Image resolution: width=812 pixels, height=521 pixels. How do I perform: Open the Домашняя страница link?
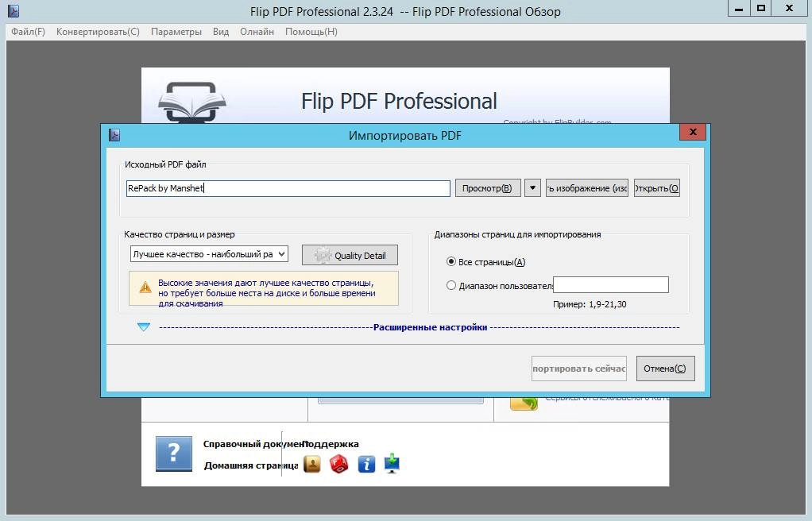click(x=251, y=465)
